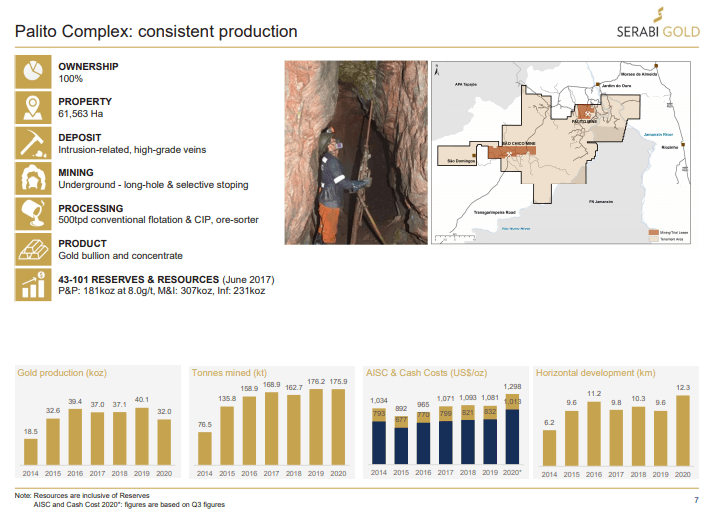Click the Property map pin icon
Viewport: 720px width, 511px height.
pyautogui.click(x=33, y=107)
